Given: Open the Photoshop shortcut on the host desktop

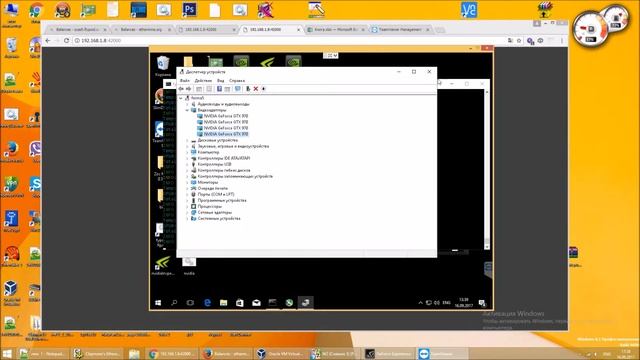Looking at the screenshot, I should pyautogui.click(x=189, y=9).
